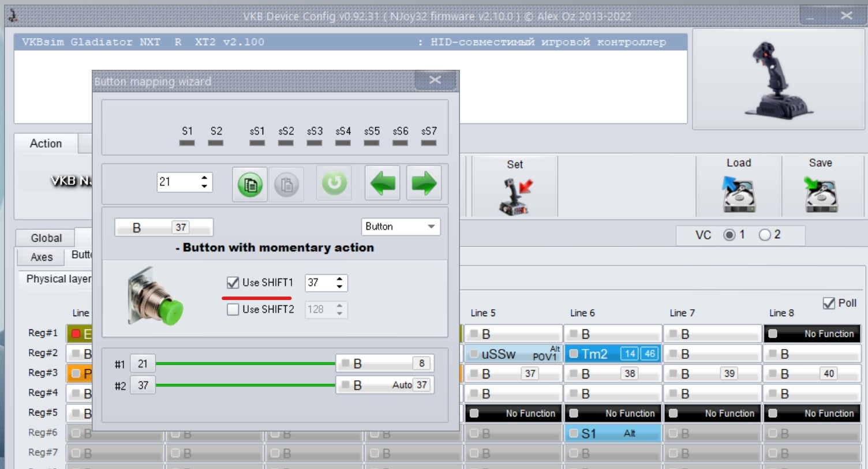Select VC radio option 2

(x=765, y=235)
